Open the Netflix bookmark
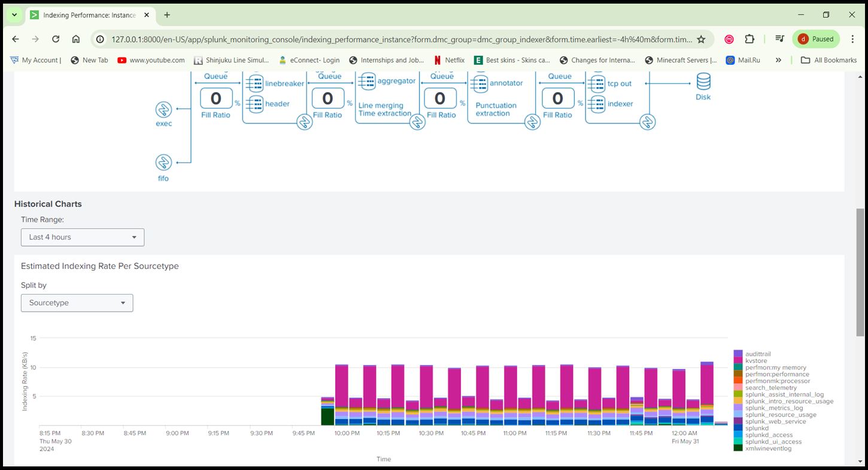 click(449, 60)
